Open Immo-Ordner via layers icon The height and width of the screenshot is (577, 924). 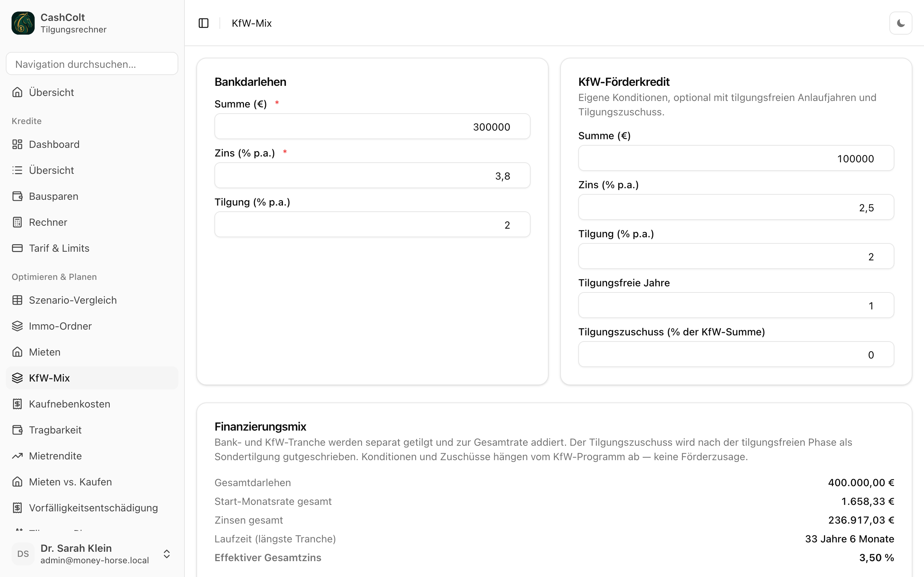[x=17, y=326]
